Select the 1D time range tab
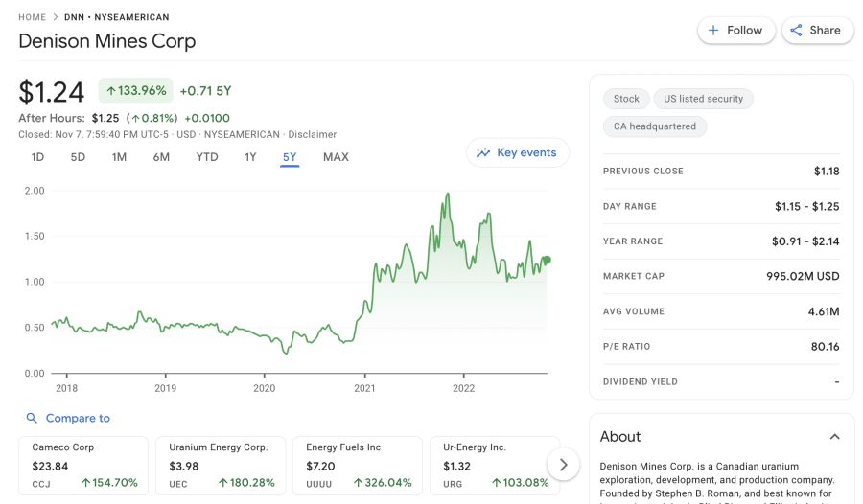 point(37,157)
